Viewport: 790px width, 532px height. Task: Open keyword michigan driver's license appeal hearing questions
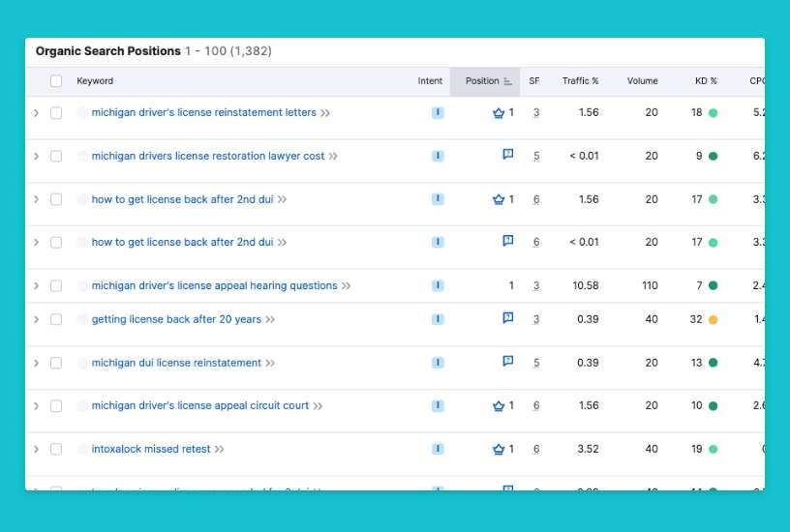pyautogui.click(x=215, y=286)
